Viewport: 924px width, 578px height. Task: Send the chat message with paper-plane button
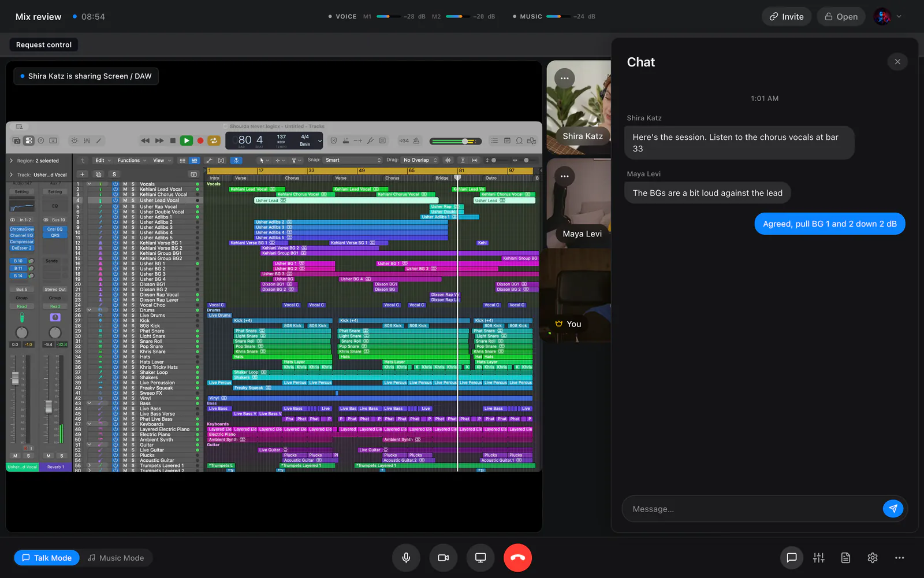click(893, 509)
